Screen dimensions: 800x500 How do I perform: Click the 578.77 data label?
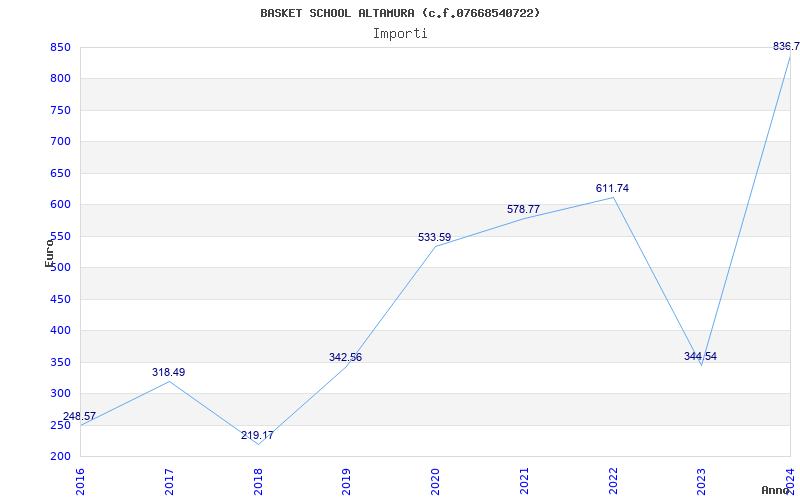click(x=523, y=209)
